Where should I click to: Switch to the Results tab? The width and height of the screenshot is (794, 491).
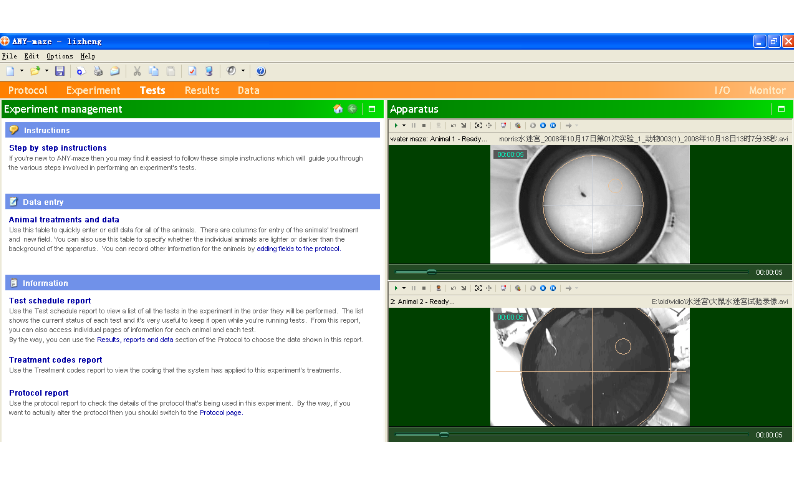[201, 90]
